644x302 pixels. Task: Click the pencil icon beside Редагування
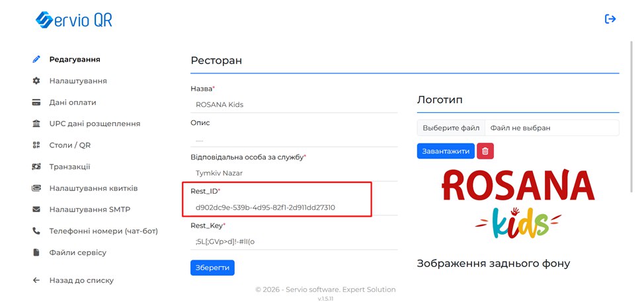pos(37,59)
